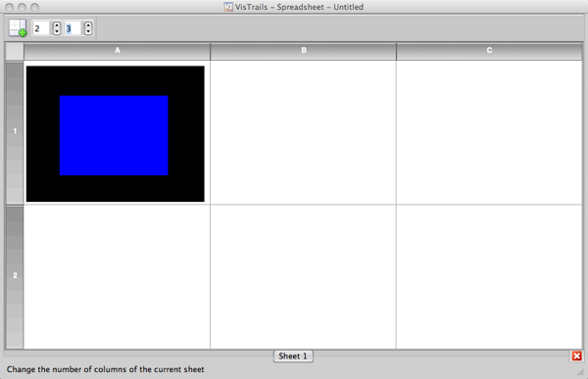Select row 1 header

15,132
